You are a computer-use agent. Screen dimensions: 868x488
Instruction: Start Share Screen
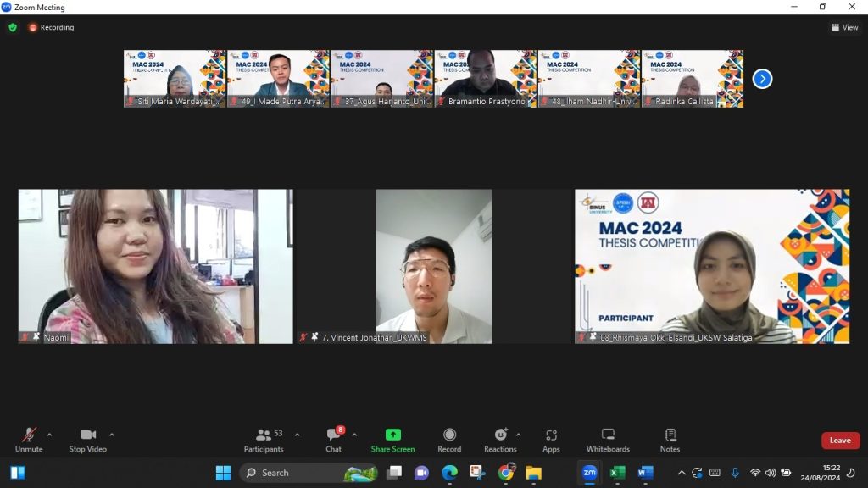pos(392,439)
